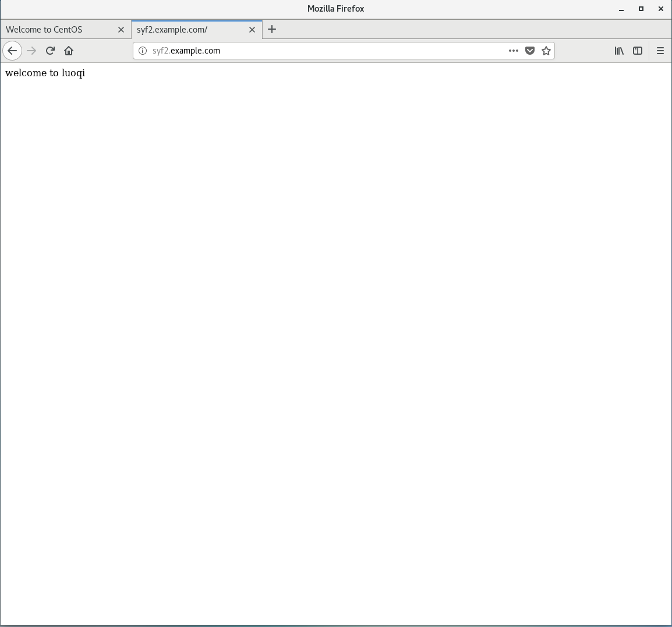Viewport: 672px width, 627px height.
Task: Show site information for syf2.example.com
Action: click(143, 51)
